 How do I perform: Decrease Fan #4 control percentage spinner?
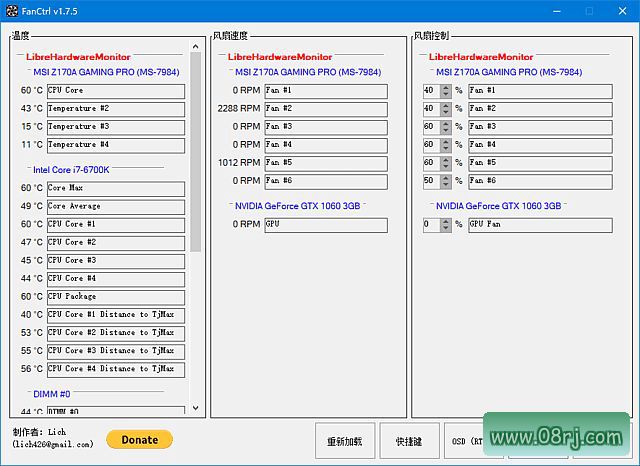click(x=445, y=148)
